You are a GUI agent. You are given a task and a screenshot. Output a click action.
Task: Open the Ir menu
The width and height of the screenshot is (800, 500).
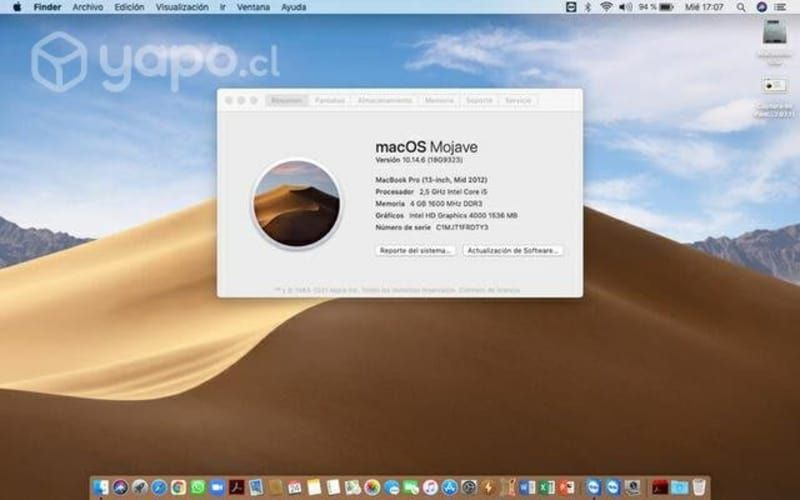coord(222,7)
